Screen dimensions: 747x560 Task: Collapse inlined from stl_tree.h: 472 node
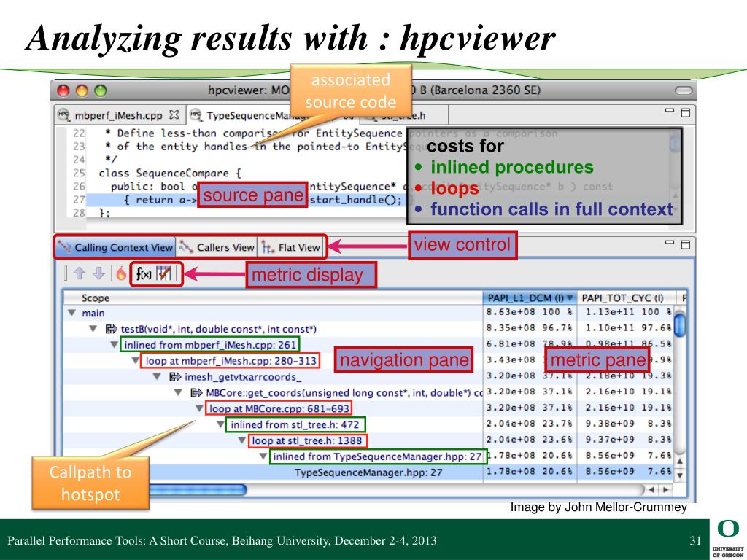tap(220, 424)
